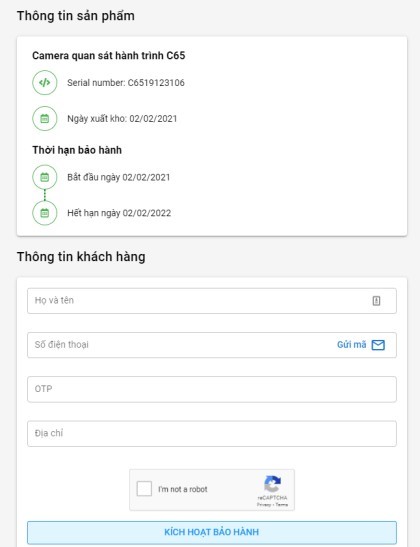Focus the OTP input field

coord(212,389)
